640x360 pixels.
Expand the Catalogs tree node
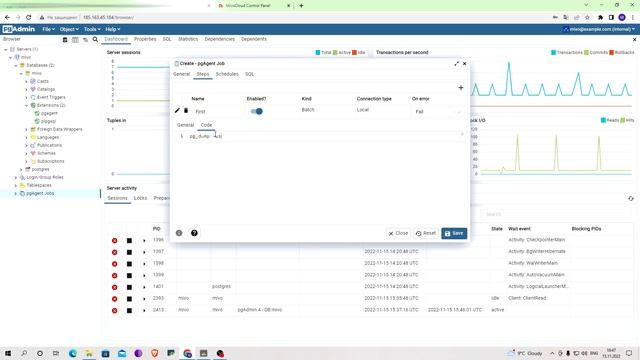[27, 89]
